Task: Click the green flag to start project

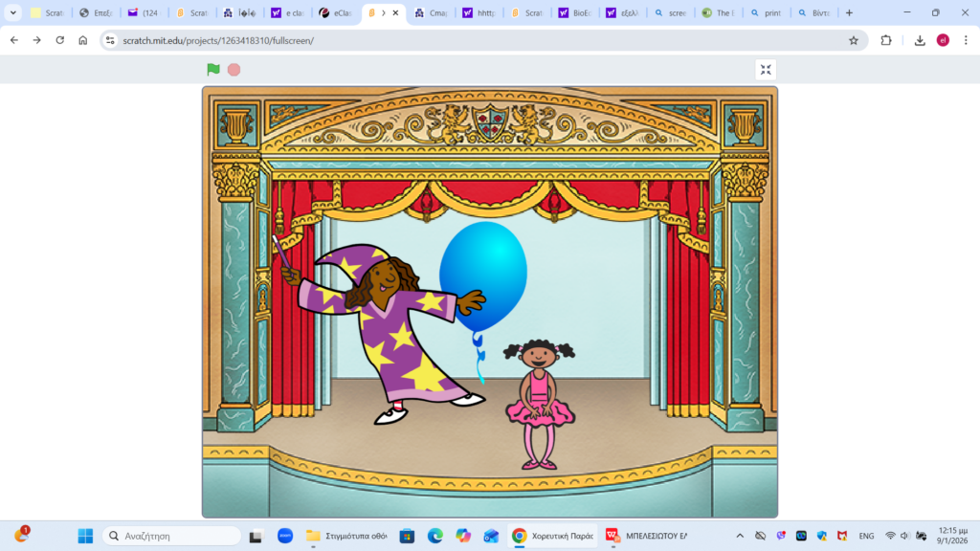Action: pos(213,70)
